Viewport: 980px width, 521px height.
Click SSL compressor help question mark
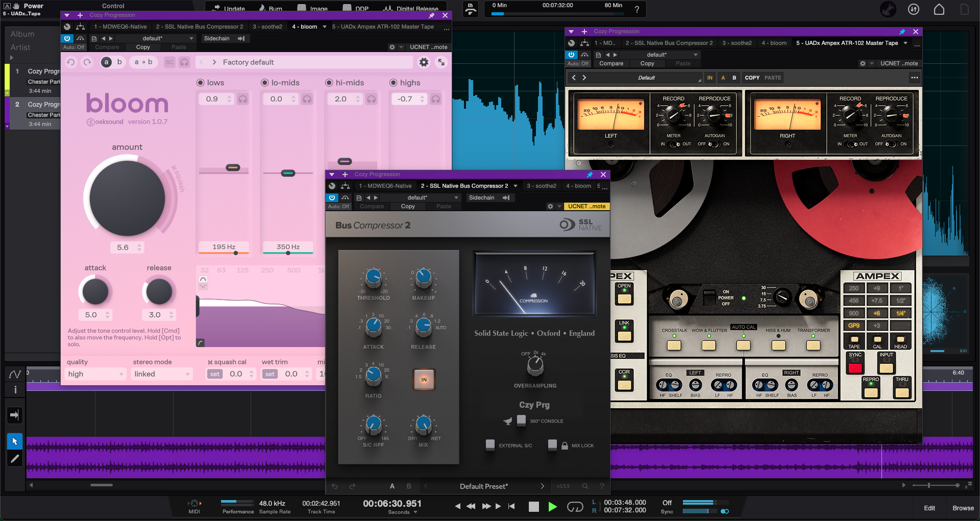pyautogui.click(x=602, y=486)
